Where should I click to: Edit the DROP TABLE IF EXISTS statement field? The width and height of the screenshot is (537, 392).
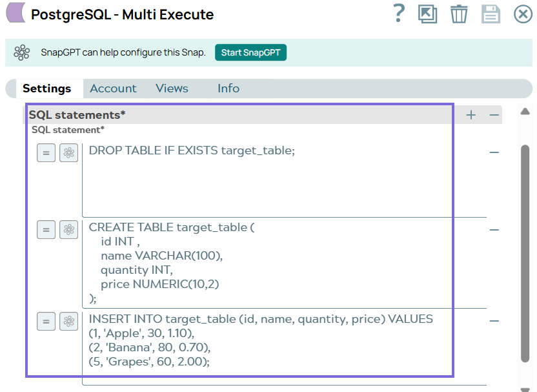tap(284, 180)
